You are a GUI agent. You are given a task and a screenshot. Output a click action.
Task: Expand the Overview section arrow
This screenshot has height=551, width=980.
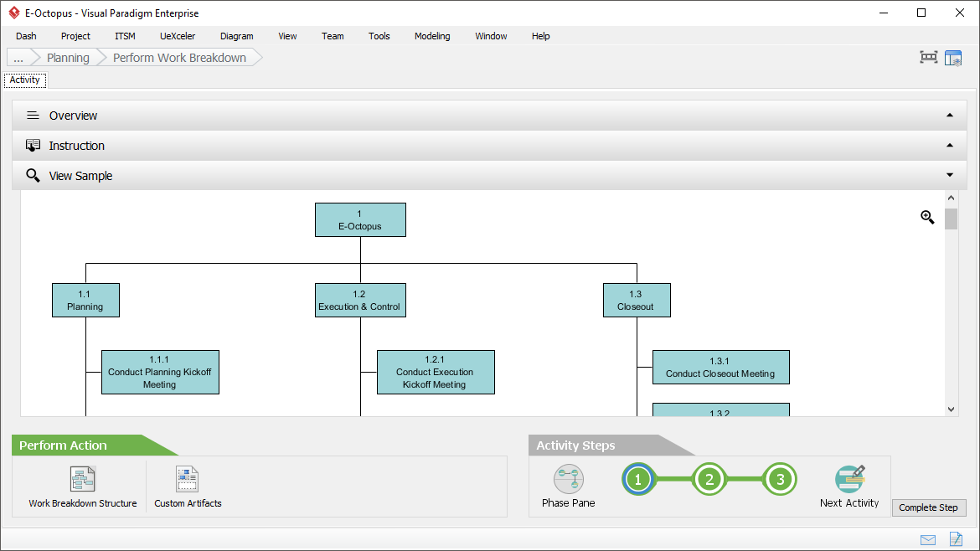(x=949, y=115)
